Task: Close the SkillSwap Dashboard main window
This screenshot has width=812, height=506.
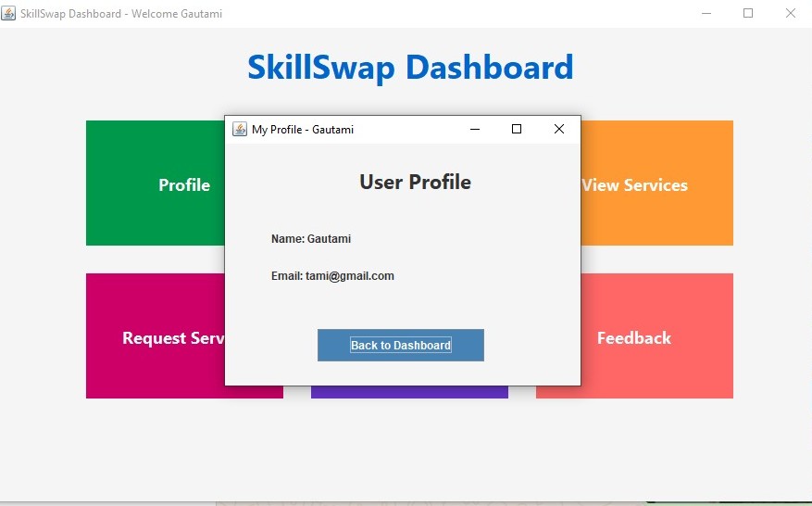Action: coord(791,13)
